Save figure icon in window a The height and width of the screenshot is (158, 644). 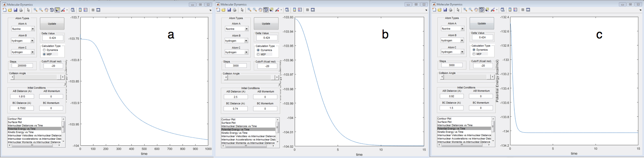coord(15,10)
